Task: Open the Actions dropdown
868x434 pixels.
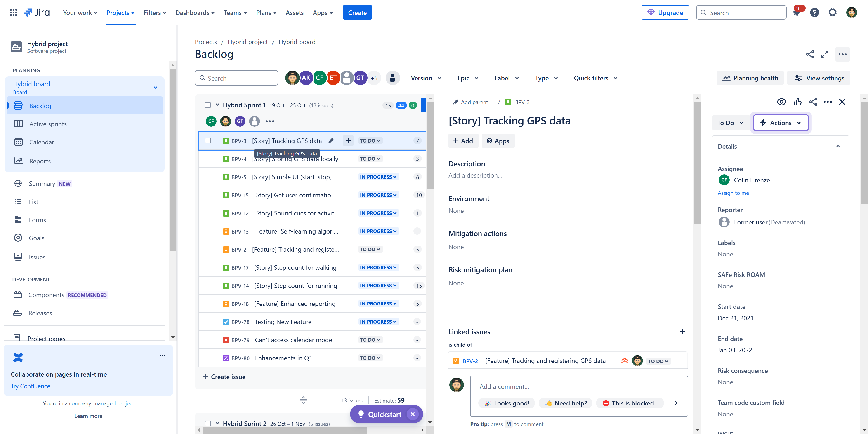Action: click(x=781, y=123)
